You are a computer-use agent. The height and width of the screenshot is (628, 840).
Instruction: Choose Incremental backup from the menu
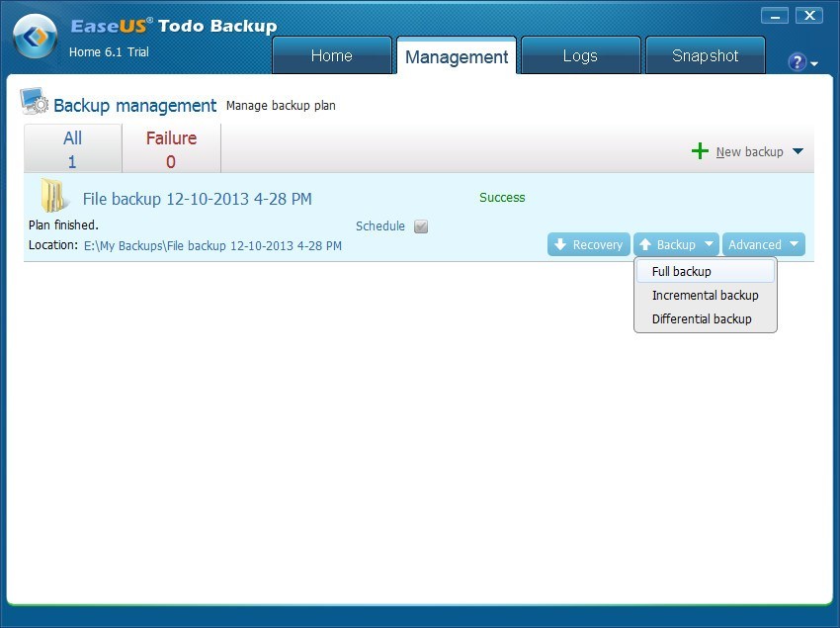click(705, 295)
